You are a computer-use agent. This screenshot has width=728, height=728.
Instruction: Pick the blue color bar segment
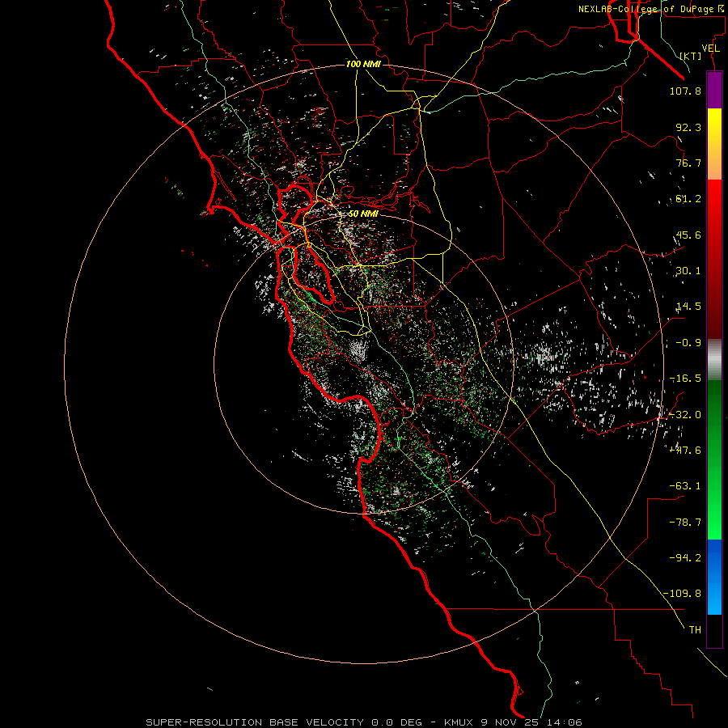pyautogui.click(x=714, y=577)
